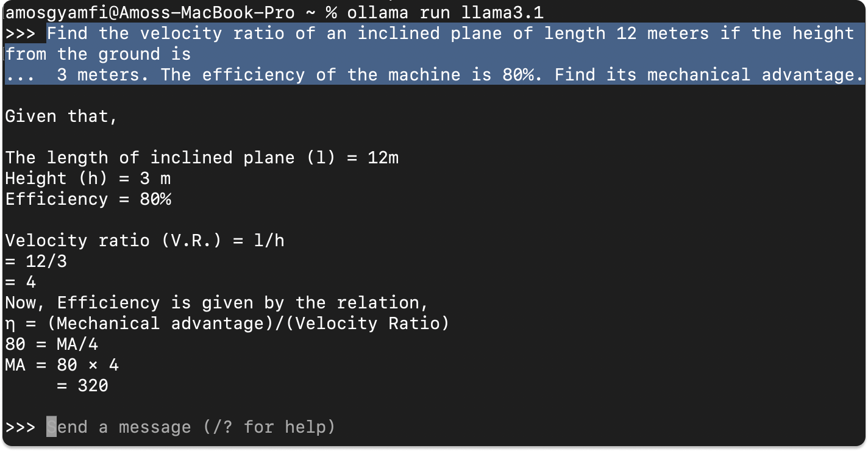Click the η symbol in the efficiency formula
This screenshot has width=868, height=451.
10,324
